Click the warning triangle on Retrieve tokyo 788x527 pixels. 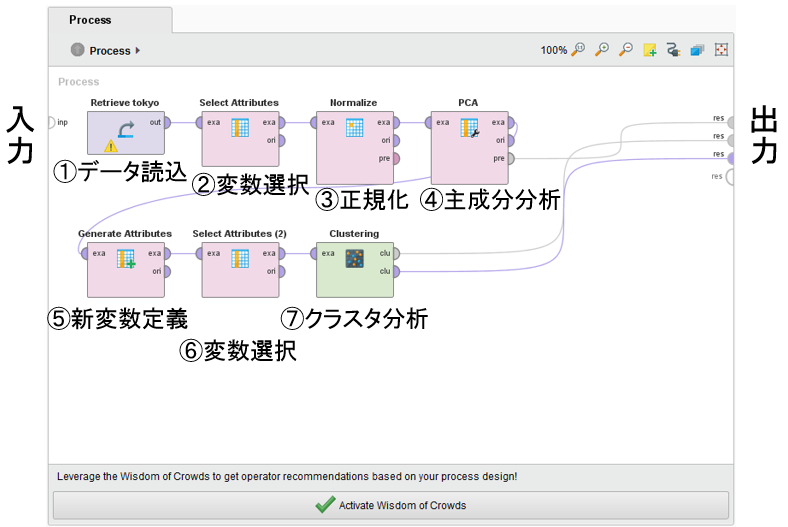click(x=110, y=146)
